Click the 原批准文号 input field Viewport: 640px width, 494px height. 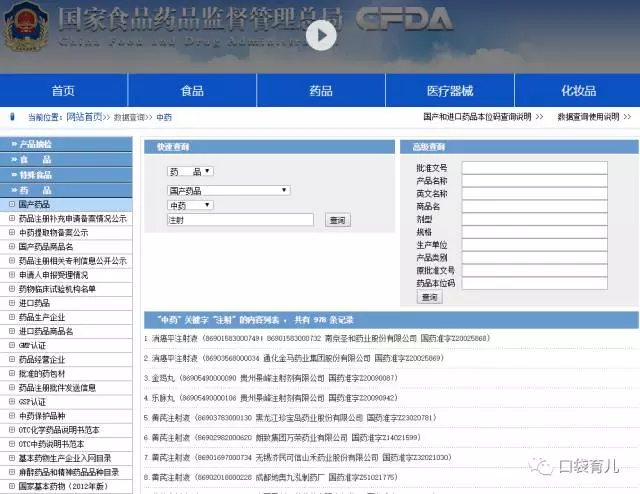534,270
